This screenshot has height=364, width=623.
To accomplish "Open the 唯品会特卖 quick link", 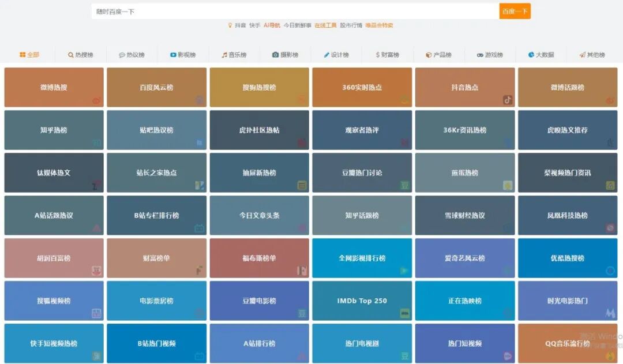I will pyautogui.click(x=379, y=25).
